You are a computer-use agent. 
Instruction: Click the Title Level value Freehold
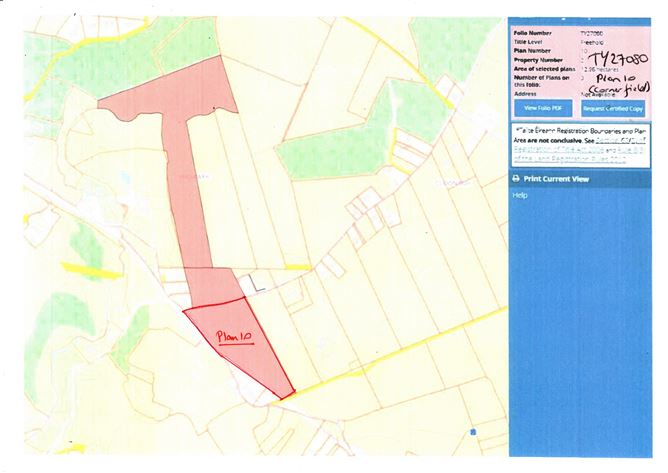[x=590, y=42]
